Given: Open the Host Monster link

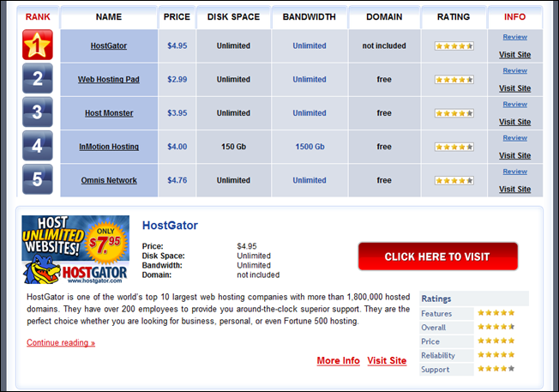Looking at the screenshot, I should click(x=109, y=113).
